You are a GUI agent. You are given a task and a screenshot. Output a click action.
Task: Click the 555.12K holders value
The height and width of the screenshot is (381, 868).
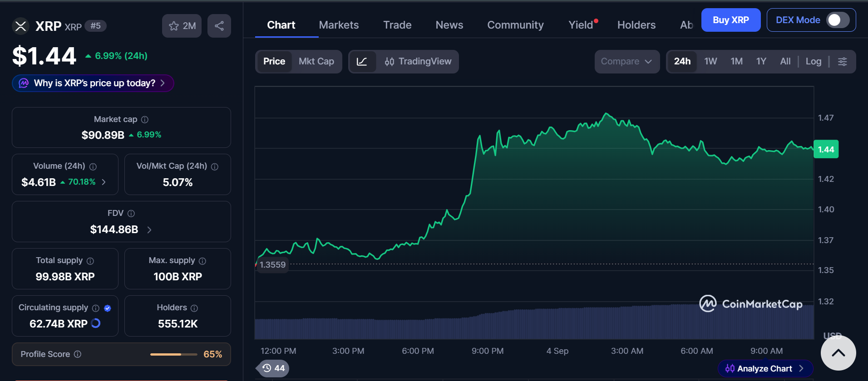[178, 324]
